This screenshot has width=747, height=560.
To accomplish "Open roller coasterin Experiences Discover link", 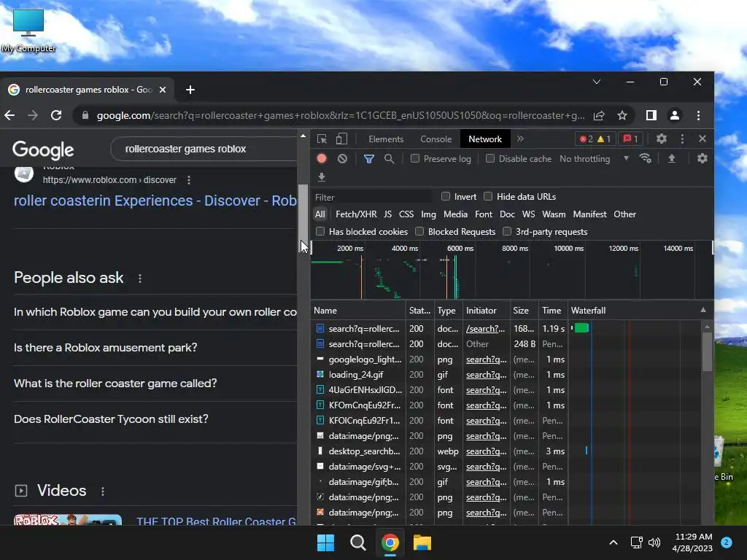I will (155, 201).
